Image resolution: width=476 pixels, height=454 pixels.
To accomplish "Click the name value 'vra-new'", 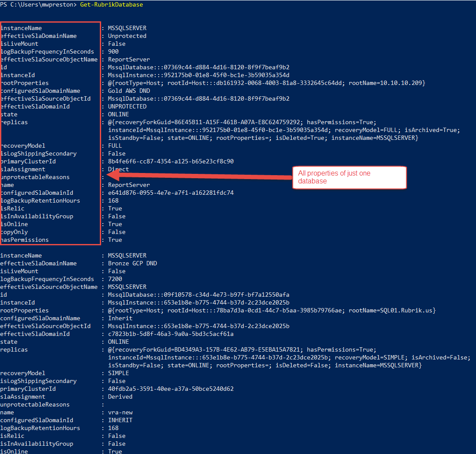I will pyautogui.click(x=120, y=413).
